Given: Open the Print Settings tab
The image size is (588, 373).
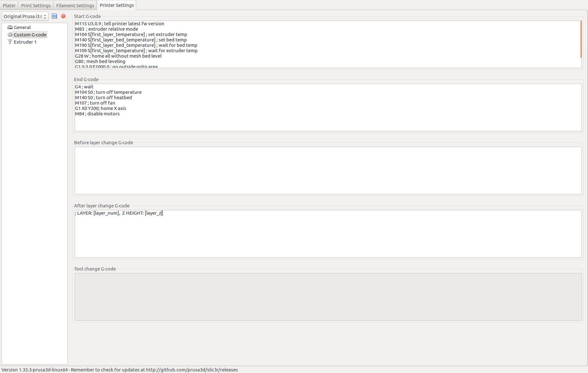Looking at the screenshot, I should point(36,6).
